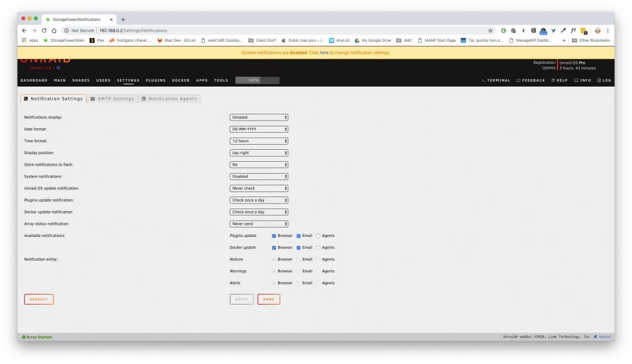The width and height of the screenshot is (632, 364).
Task: Reload the page with the refresh icon
Action: click(x=44, y=30)
